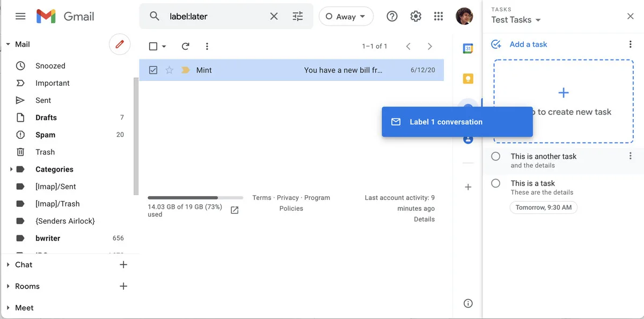Mark 'This is another task' complete

[x=496, y=156]
